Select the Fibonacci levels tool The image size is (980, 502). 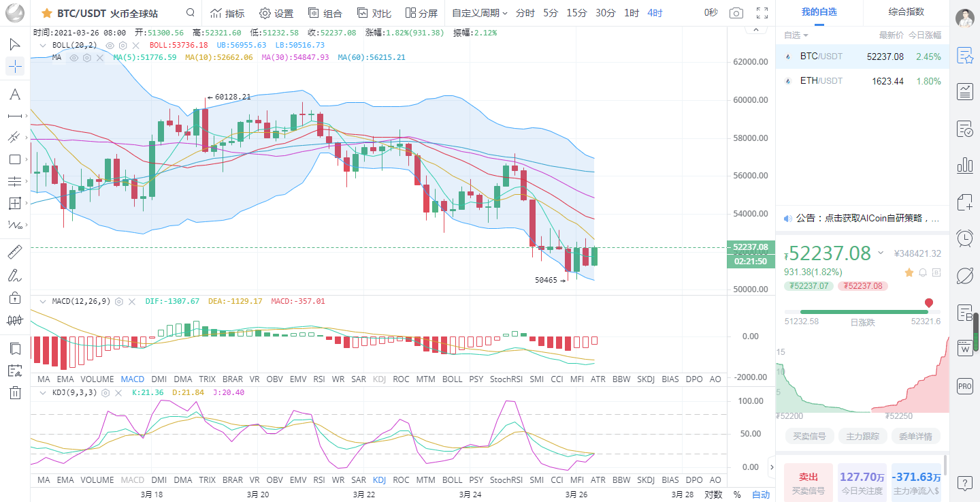[15, 181]
